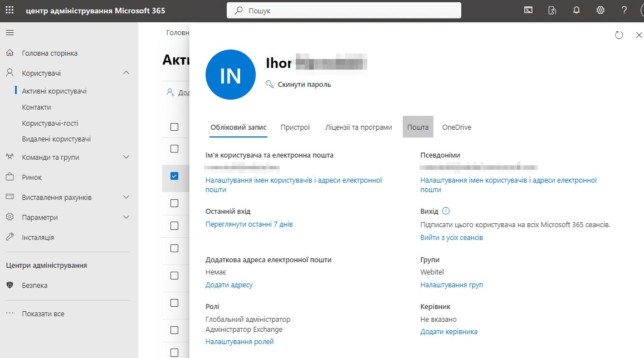The height and width of the screenshot is (358, 644).
Task: Click the add user icon in the toolbar
Action: pyautogui.click(x=170, y=92)
